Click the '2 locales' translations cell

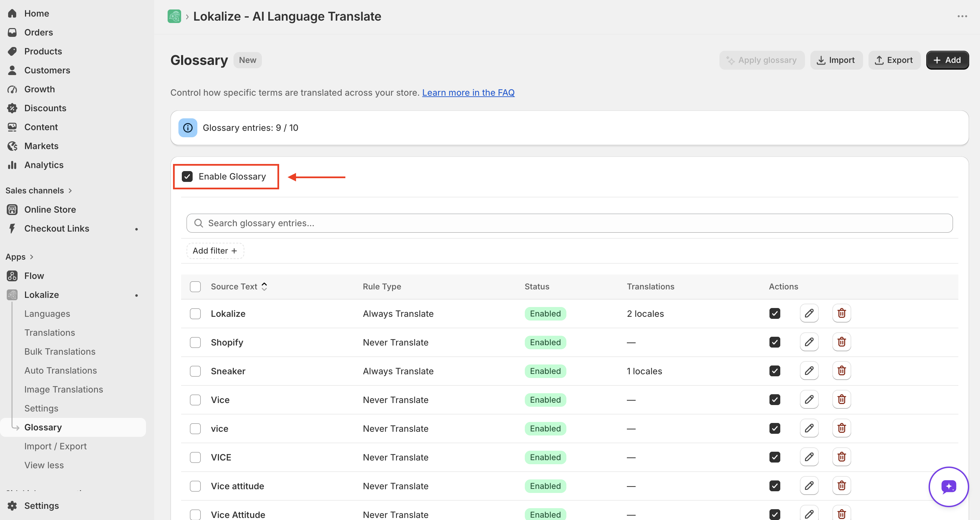(645, 314)
